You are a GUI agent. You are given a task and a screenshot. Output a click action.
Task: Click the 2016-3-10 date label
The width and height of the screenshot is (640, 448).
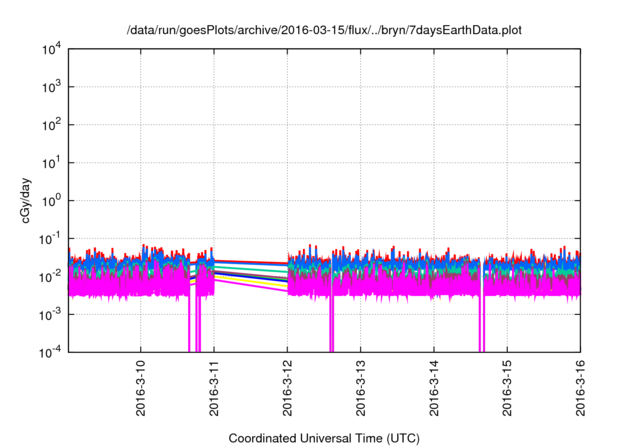tap(140, 388)
